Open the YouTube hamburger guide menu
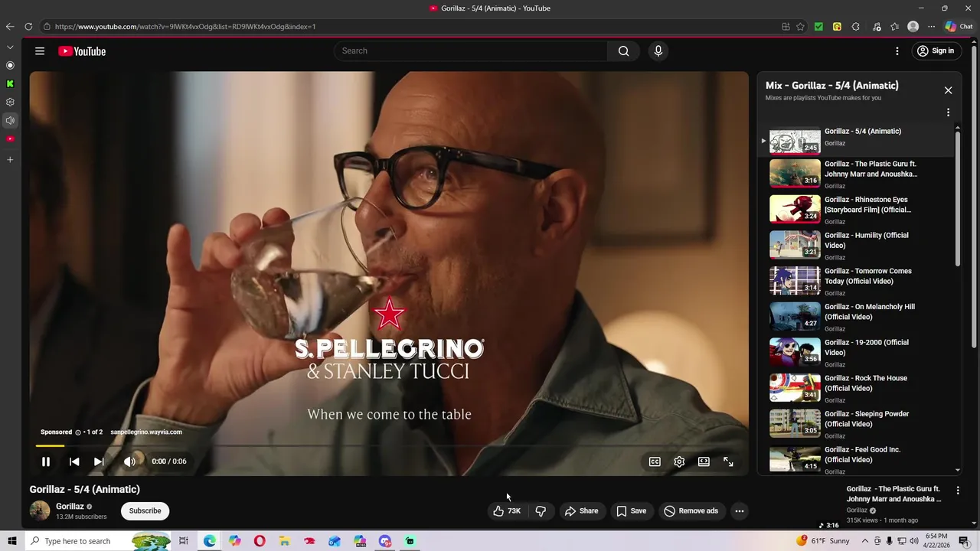This screenshot has width=980, height=551. pyautogui.click(x=40, y=51)
